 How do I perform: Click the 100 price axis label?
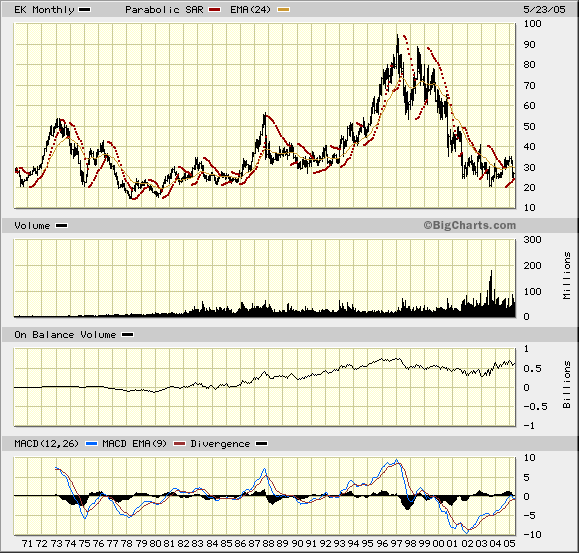coord(532,24)
